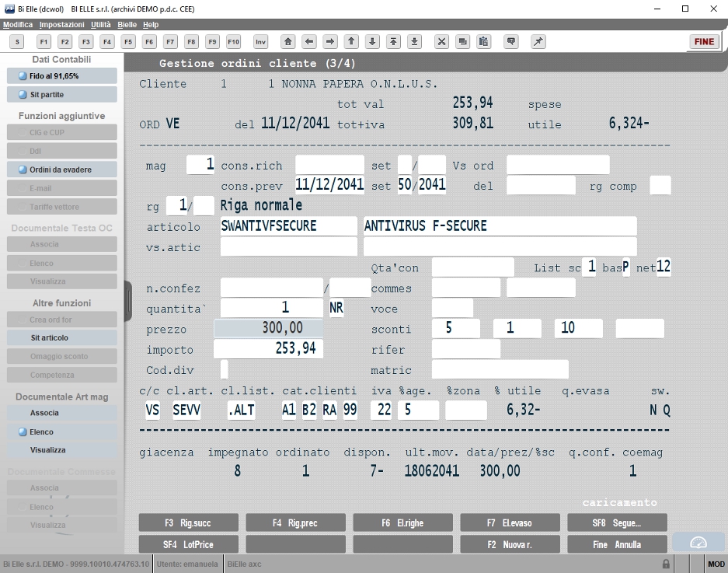Screen dimensions: 728x573
Task: Click the Inv toolbar button
Action: click(261, 42)
